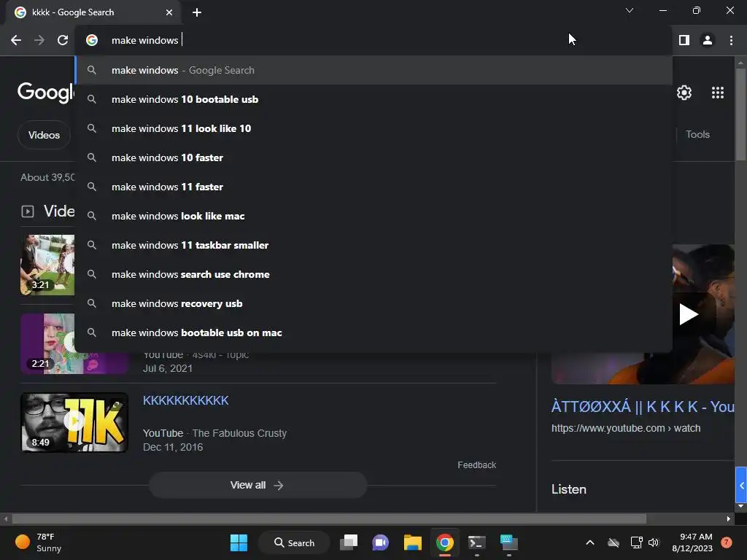Viewport: 747px width, 560px height.
Task: Open the notification badge showing 7
Action: 727,542
